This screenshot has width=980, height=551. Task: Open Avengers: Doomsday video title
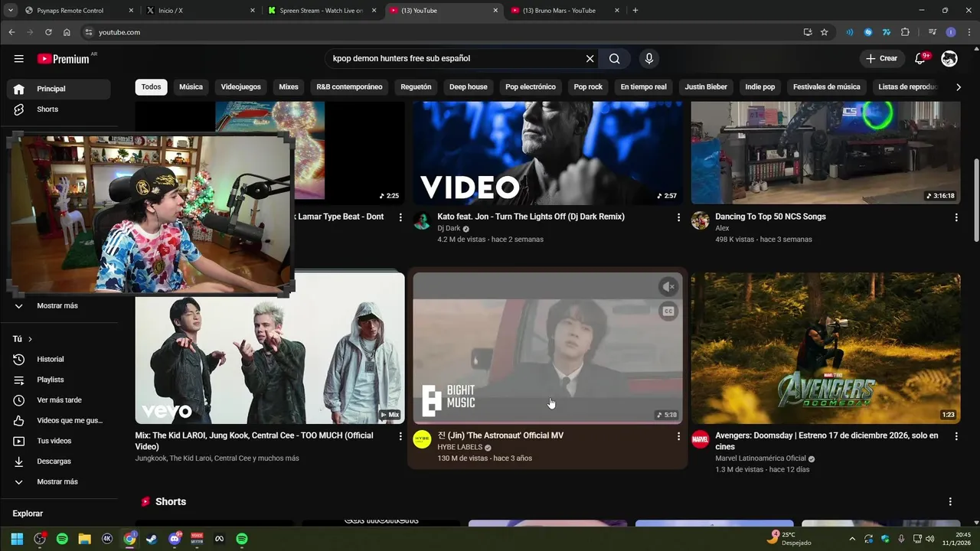[x=827, y=441]
